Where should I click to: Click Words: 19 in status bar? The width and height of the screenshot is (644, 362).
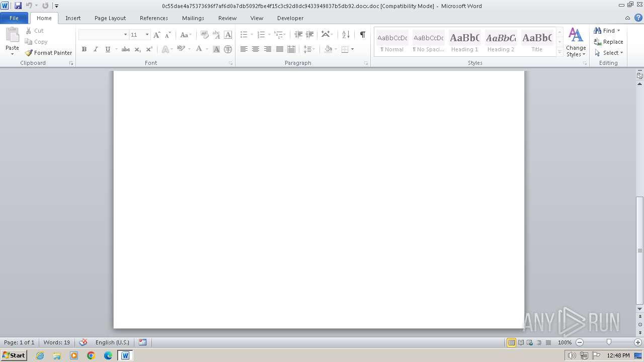57,342
